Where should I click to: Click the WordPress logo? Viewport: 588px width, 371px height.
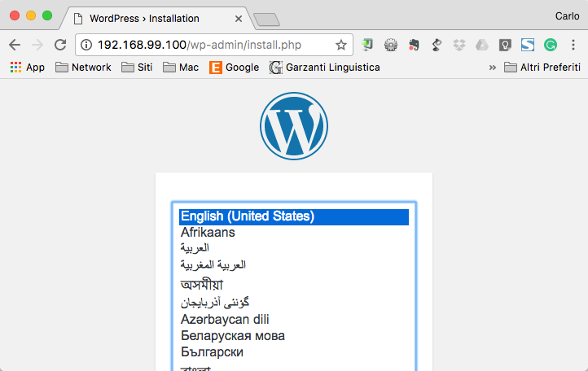[x=294, y=126]
